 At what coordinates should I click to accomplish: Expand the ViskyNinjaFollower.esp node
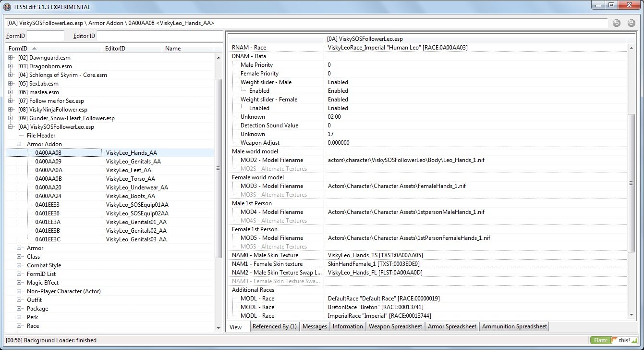11,110
